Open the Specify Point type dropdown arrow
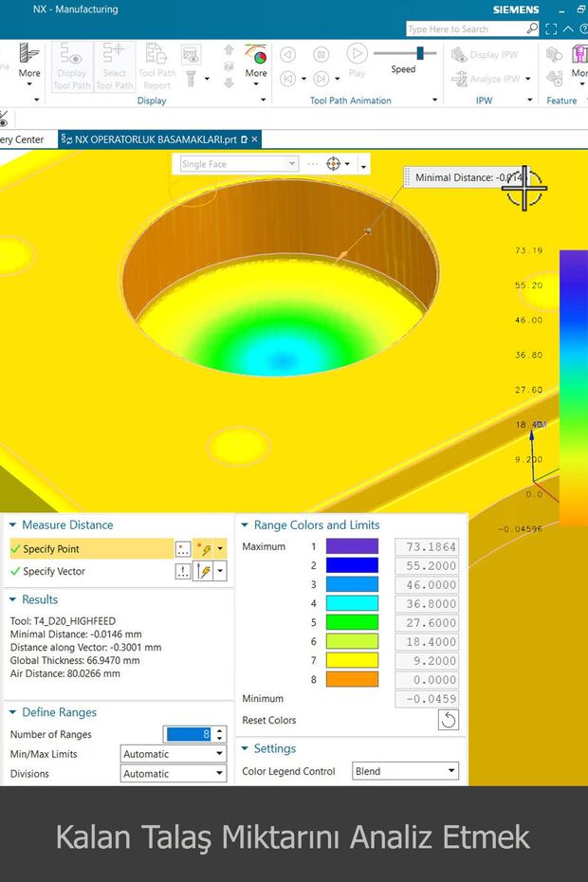This screenshot has width=588, height=882. click(220, 548)
